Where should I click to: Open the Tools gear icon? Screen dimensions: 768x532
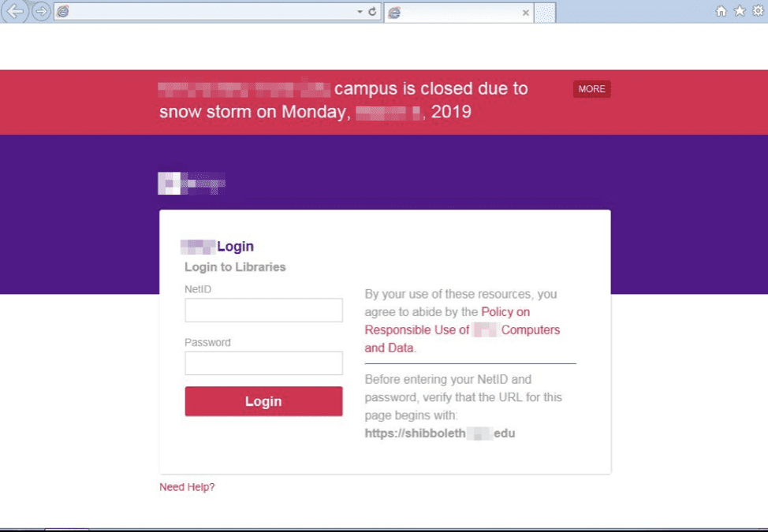tap(759, 11)
